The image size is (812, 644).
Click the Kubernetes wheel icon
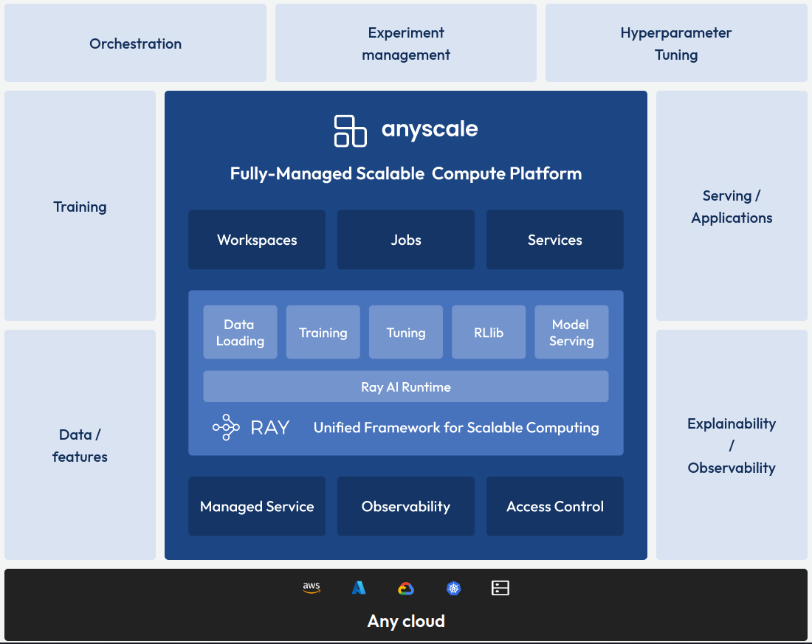(x=453, y=588)
